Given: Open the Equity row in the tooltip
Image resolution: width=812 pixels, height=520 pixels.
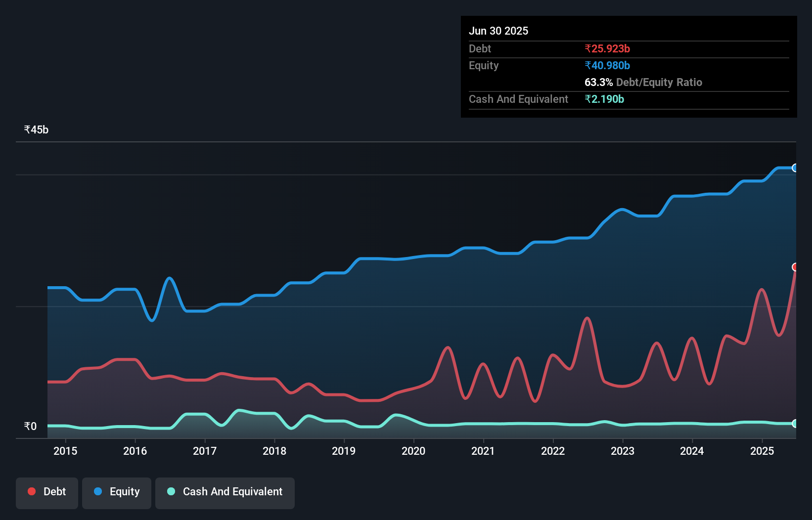Looking at the screenshot, I should tap(483, 65).
